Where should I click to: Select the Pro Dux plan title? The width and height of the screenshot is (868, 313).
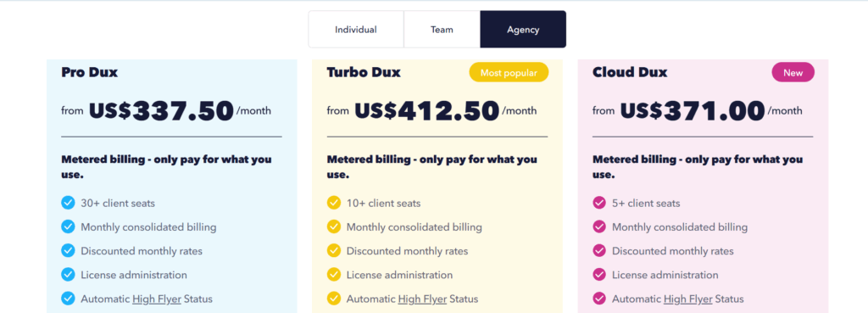click(x=90, y=73)
